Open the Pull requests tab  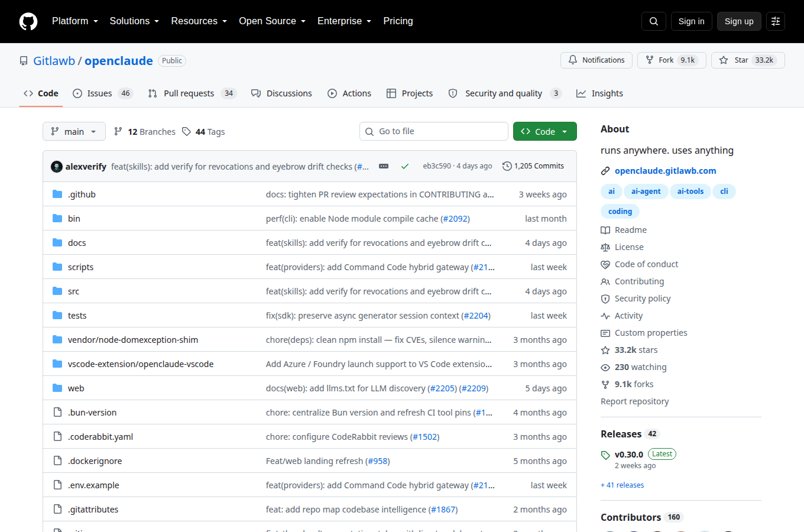[192, 93]
